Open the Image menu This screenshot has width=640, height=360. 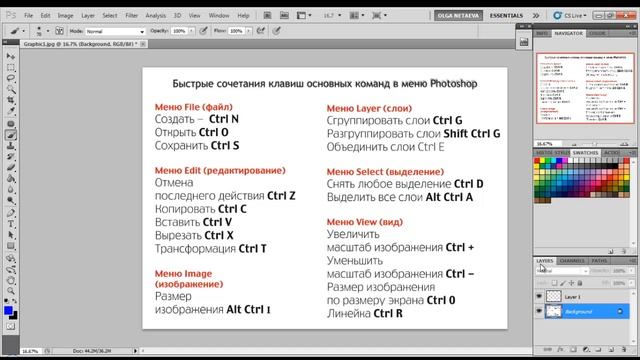(x=65, y=16)
